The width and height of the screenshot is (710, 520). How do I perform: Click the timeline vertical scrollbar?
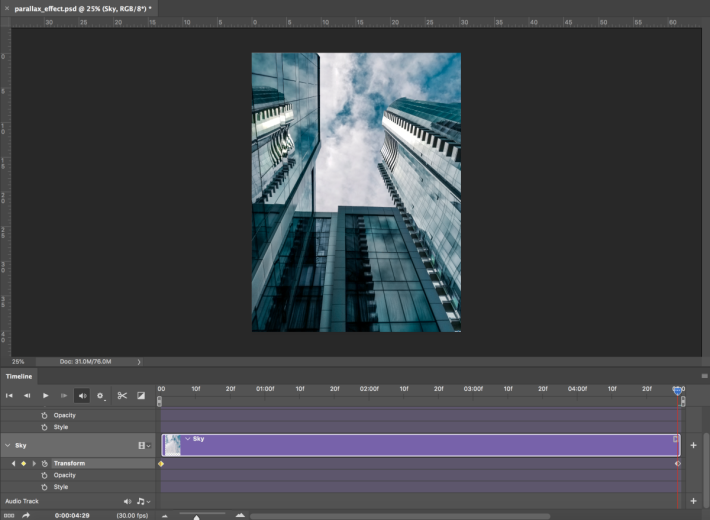[705, 463]
